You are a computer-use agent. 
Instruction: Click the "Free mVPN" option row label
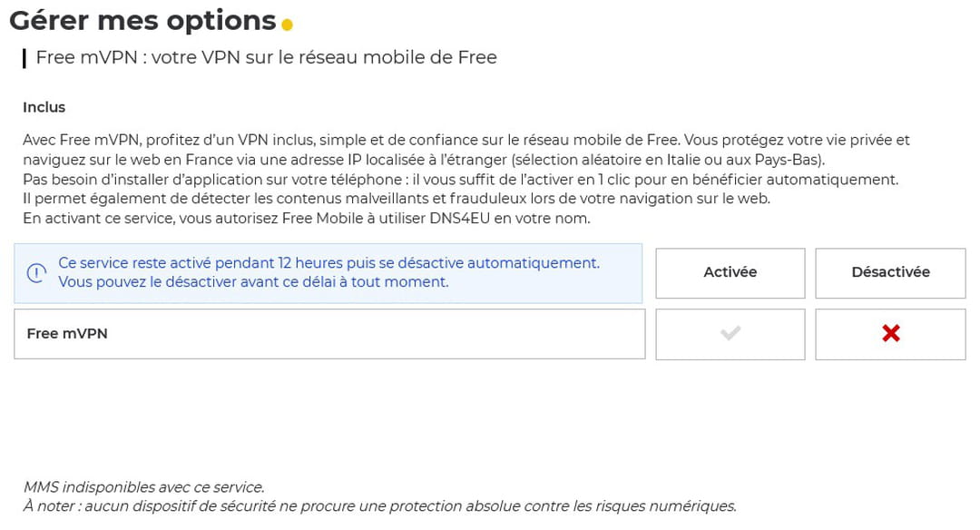pyautogui.click(x=67, y=334)
